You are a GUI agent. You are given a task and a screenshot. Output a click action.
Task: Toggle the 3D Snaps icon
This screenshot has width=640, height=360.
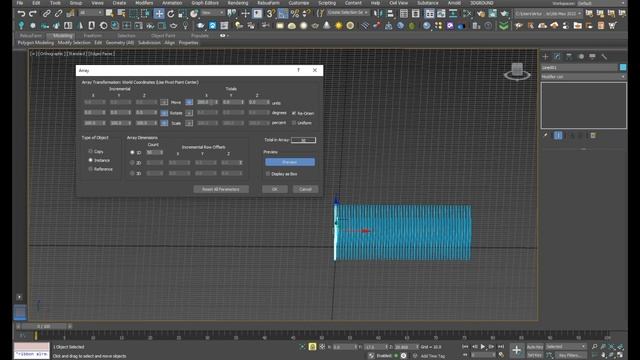click(271, 13)
